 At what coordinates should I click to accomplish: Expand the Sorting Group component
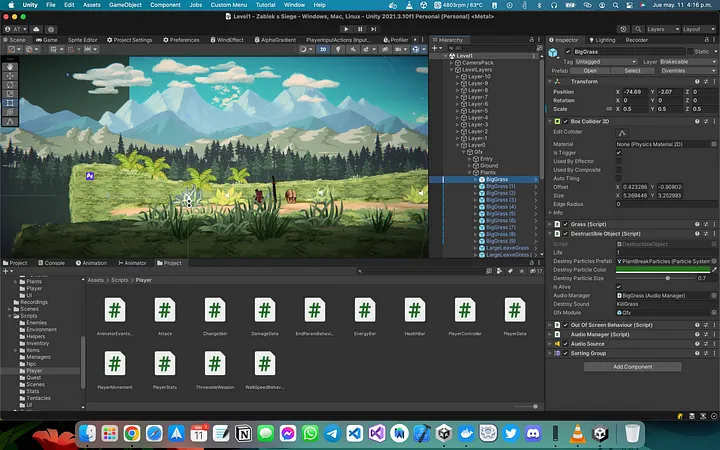550,353
